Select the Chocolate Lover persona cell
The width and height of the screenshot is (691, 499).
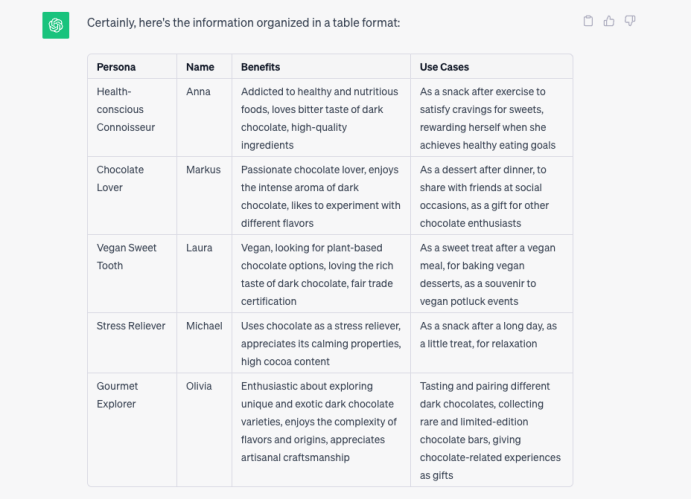point(120,178)
